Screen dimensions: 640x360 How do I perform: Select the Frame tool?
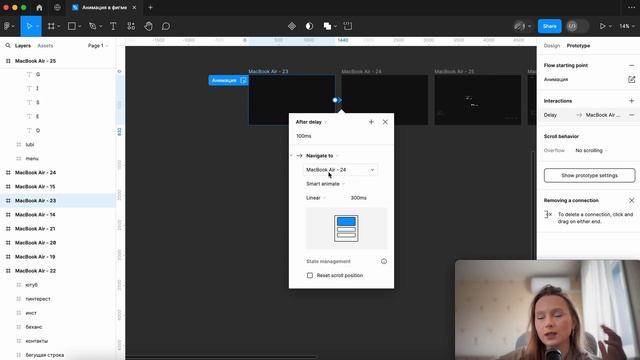pyautogui.click(x=51, y=26)
